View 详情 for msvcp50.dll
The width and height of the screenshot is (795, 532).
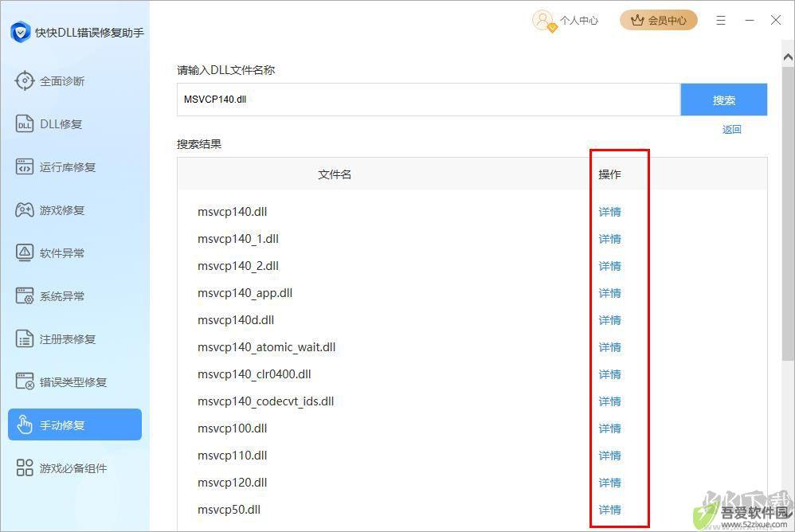[x=609, y=510]
